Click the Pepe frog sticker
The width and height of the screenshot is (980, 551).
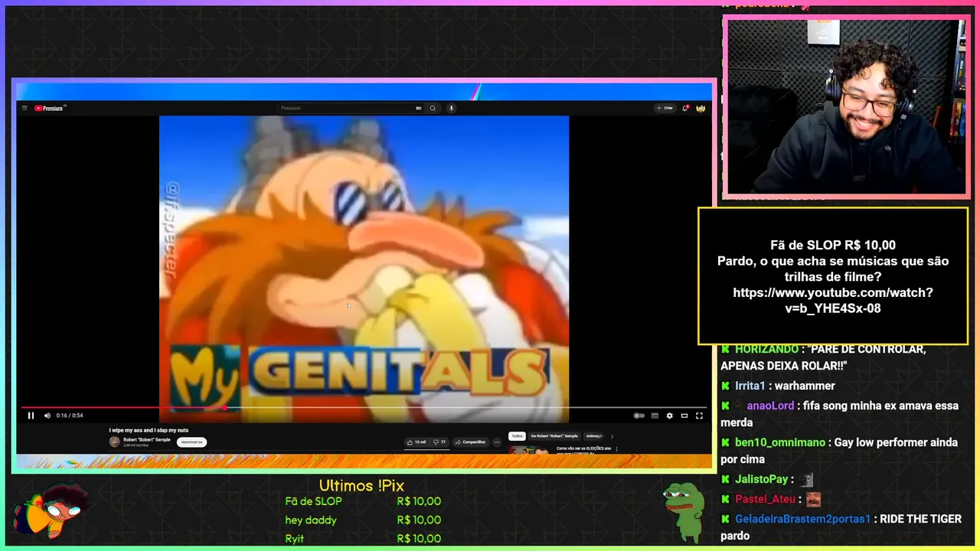click(684, 512)
